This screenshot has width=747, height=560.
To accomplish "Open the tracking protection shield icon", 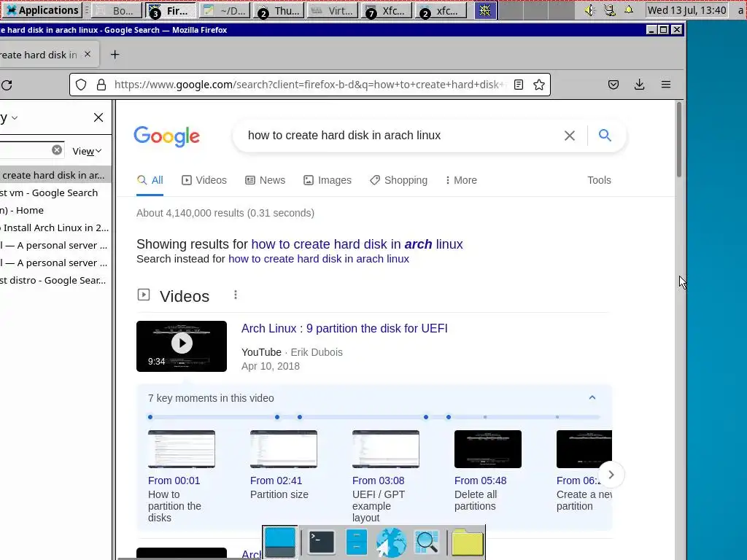I will coord(81,85).
